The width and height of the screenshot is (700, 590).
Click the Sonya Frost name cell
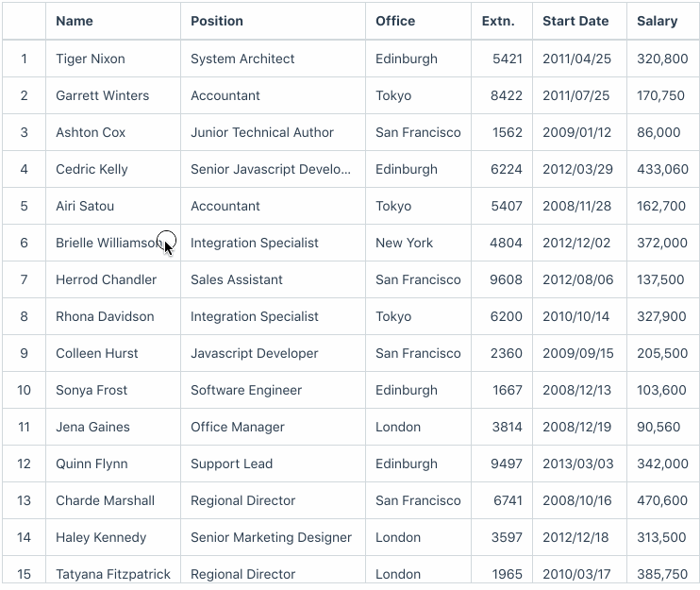(92, 390)
